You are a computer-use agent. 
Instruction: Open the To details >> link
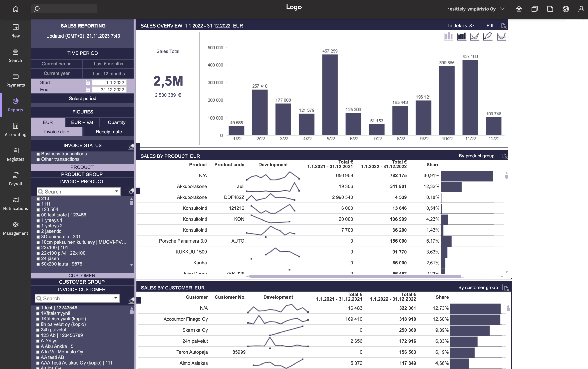[461, 26]
